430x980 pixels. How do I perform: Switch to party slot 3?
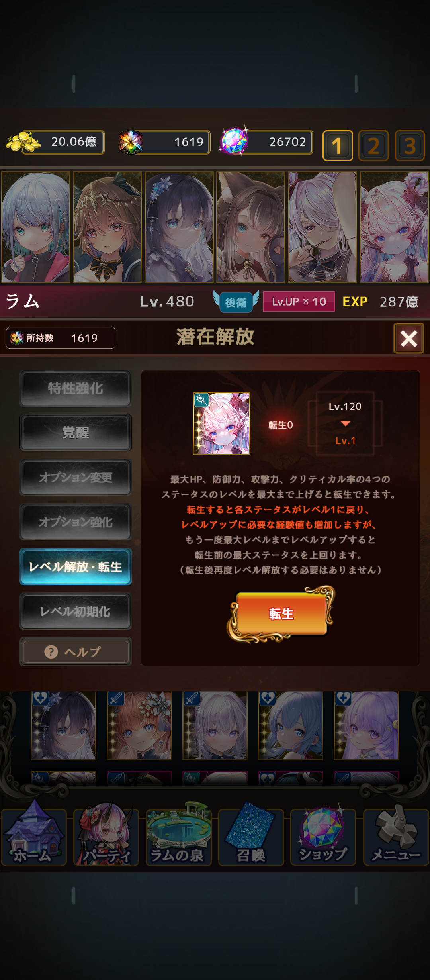click(410, 145)
